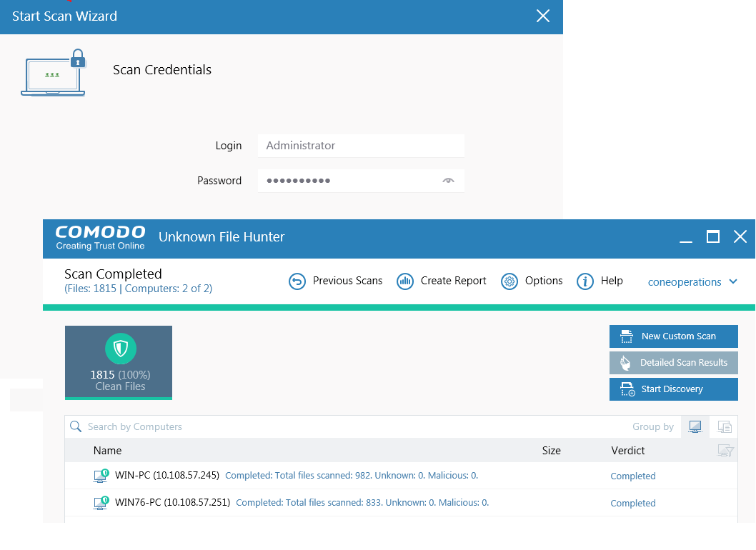Select the 1815 Clean Files tile
Screen dimensions: 756x550
click(119, 362)
